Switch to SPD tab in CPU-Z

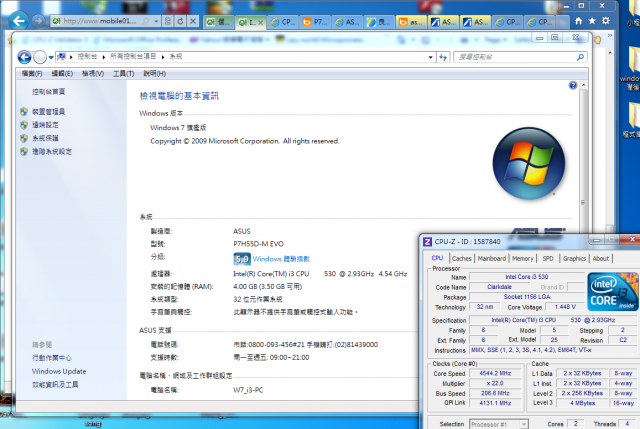tap(548, 258)
